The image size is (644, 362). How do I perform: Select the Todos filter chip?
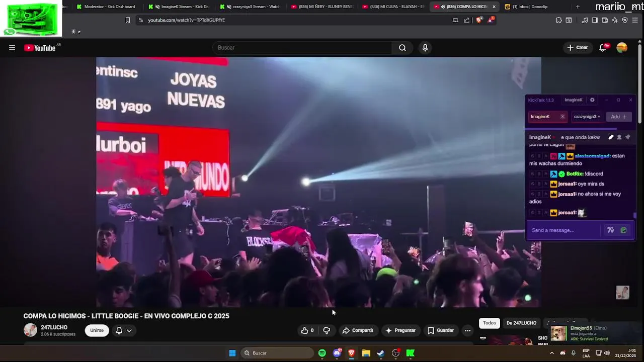pyautogui.click(x=490, y=323)
